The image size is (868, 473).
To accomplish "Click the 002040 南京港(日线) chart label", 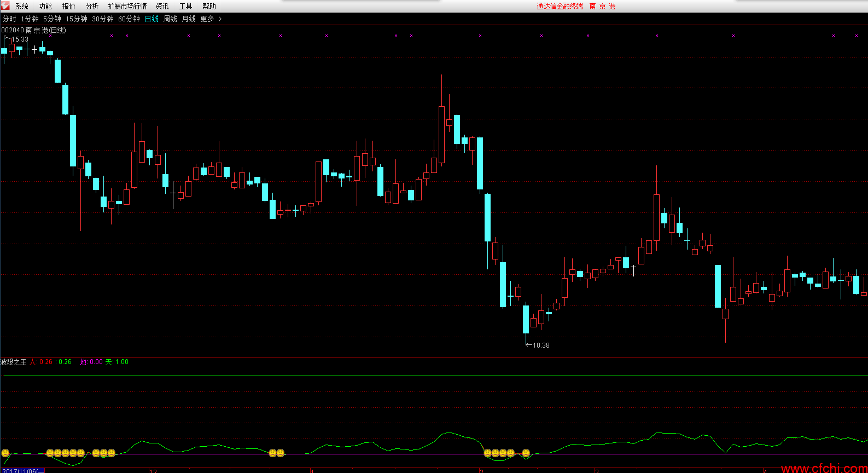I will [x=33, y=30].
